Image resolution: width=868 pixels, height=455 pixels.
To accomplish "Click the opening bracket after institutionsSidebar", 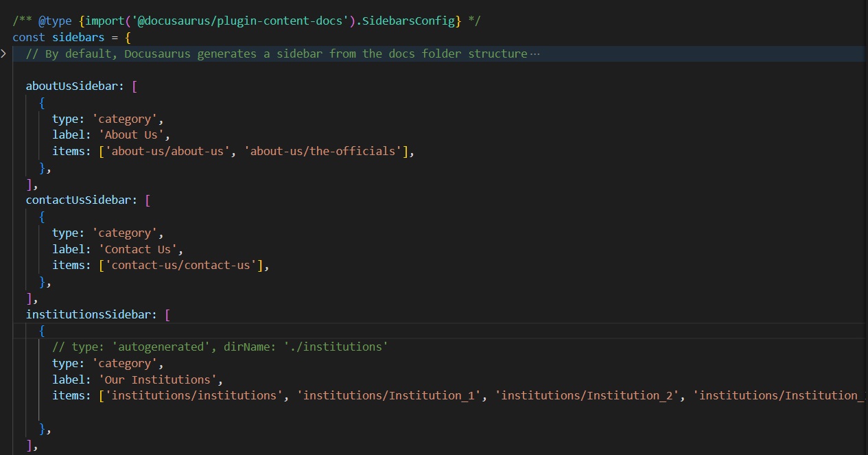I will coord(168,314).
